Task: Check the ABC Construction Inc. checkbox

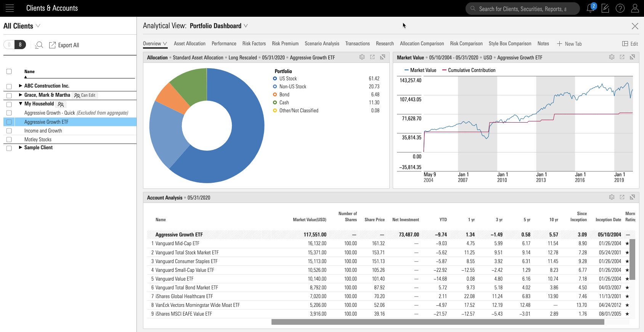Action: point(9,86)
